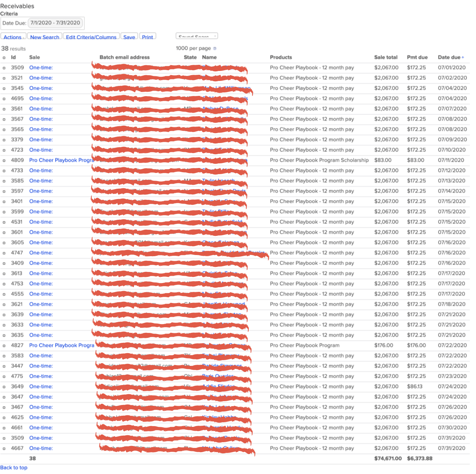Screen dimensions: 476x474
Task: Click the Id cell 3605
Action: click(17, 243)
